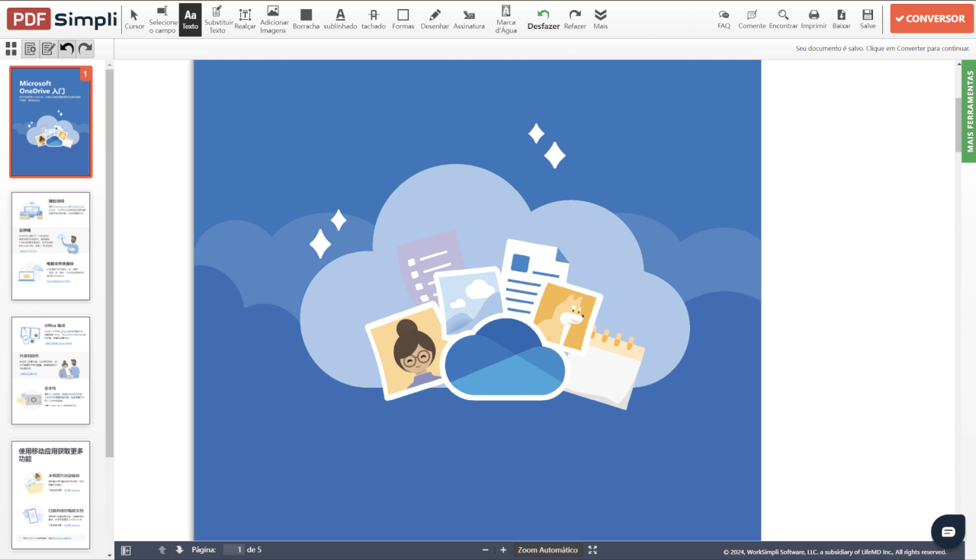Expand the MAIS FERRAMENTAS side tab
This screenshot has height=560, width=976.
point(970,110)
